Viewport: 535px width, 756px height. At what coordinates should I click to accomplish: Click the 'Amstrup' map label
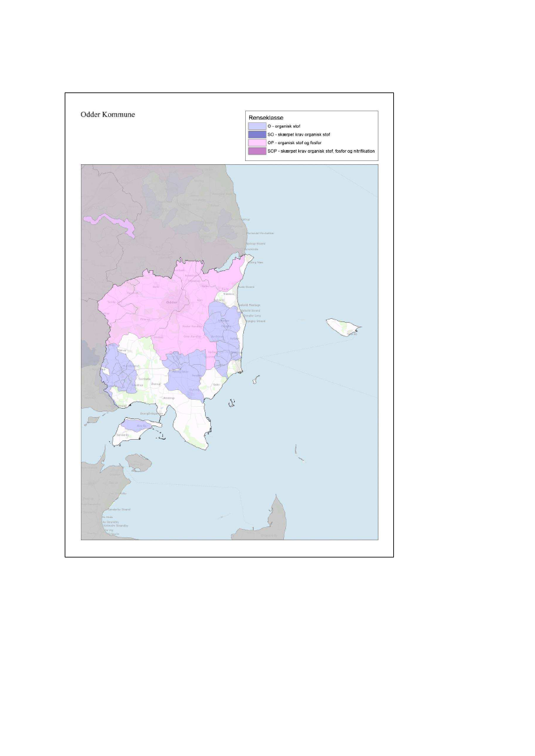tap(169, 398)
